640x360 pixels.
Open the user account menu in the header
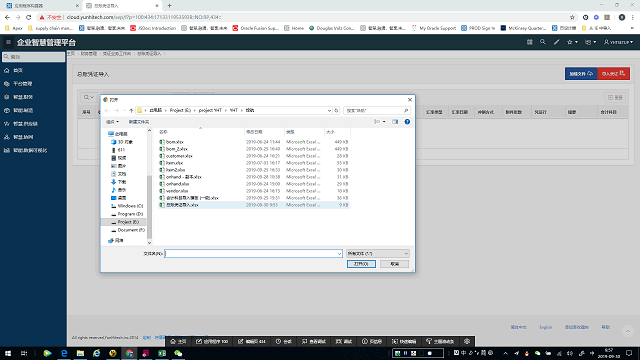point(618,42)
